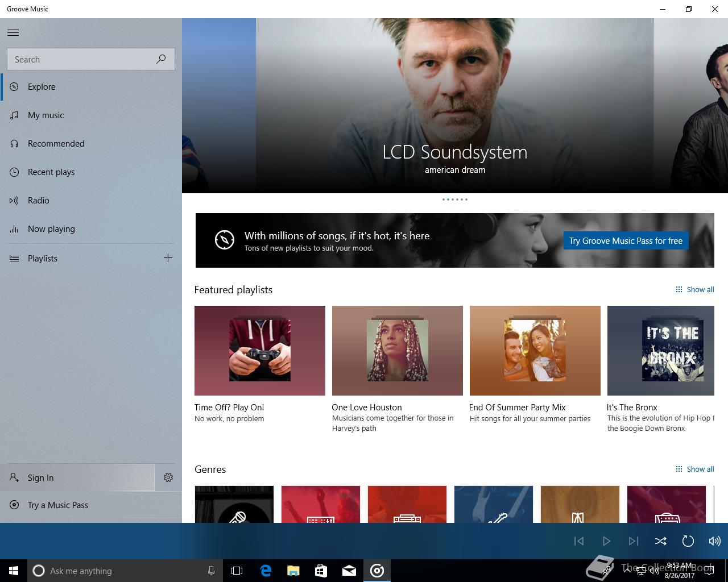Click Try a Music Pass
The width and height of the screenshot is (728, 582).
[91, 505]
